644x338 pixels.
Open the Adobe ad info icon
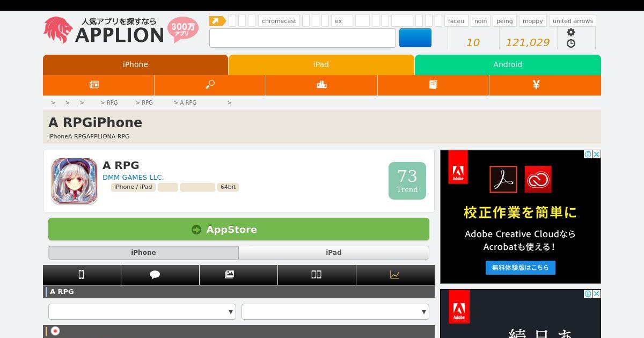pos(588,154)
